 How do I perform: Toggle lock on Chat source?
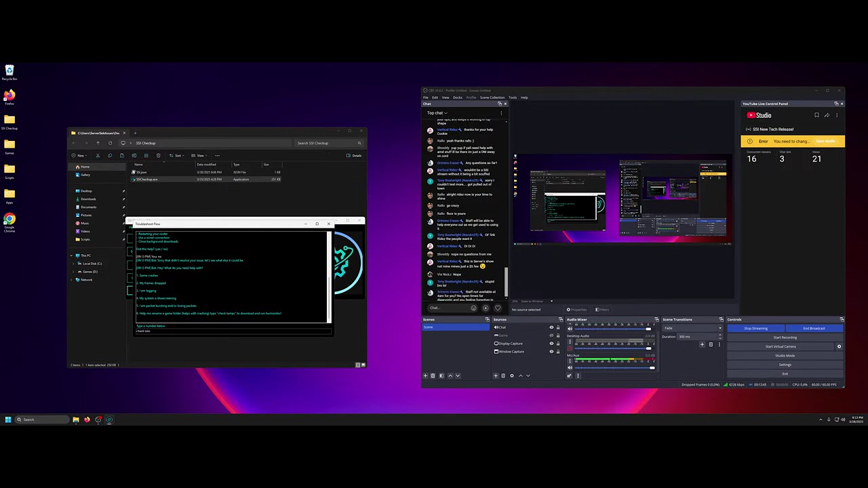(558, 327)
